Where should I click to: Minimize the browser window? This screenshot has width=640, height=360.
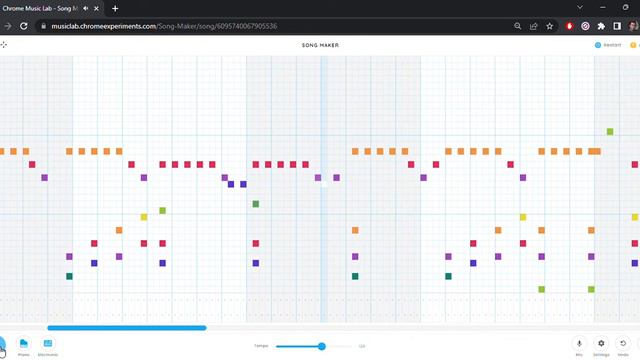603,7
